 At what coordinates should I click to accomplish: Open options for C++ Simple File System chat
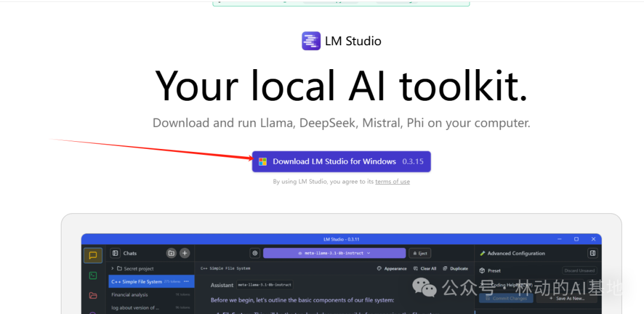186,282
